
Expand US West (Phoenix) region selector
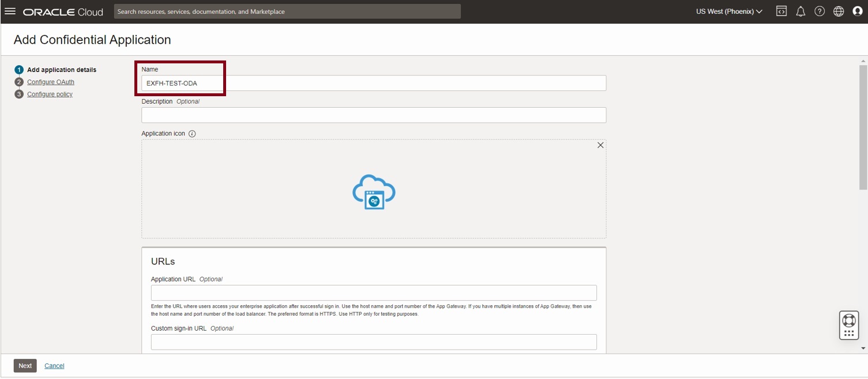pos(729,12)
